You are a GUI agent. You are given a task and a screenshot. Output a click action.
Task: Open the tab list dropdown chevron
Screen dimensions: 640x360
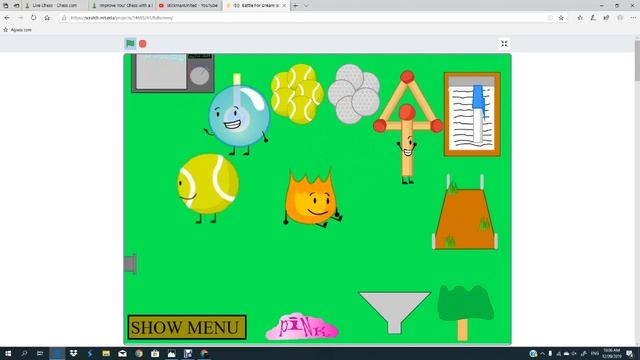coord(306,6)
